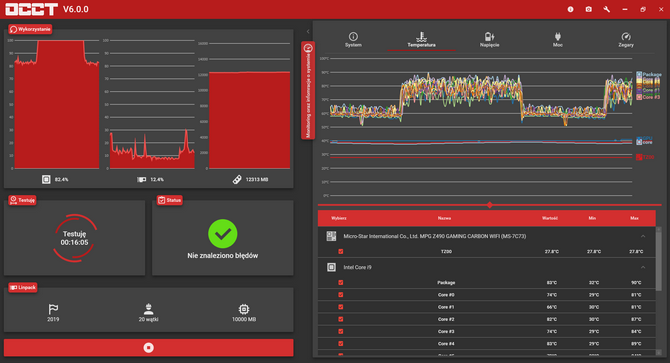Open settings via the wrench icon

pos(606,9)
